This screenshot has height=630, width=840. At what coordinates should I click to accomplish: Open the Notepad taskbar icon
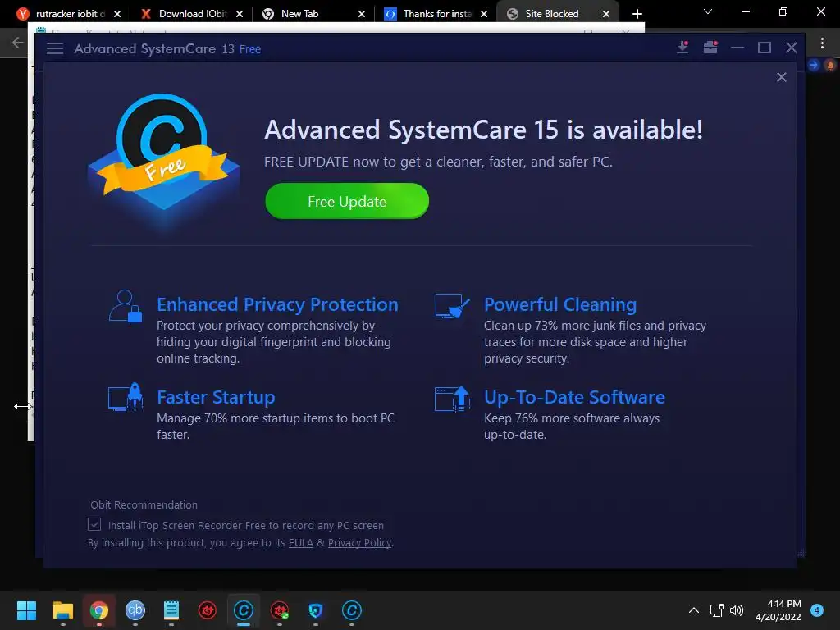click(171, 610)
